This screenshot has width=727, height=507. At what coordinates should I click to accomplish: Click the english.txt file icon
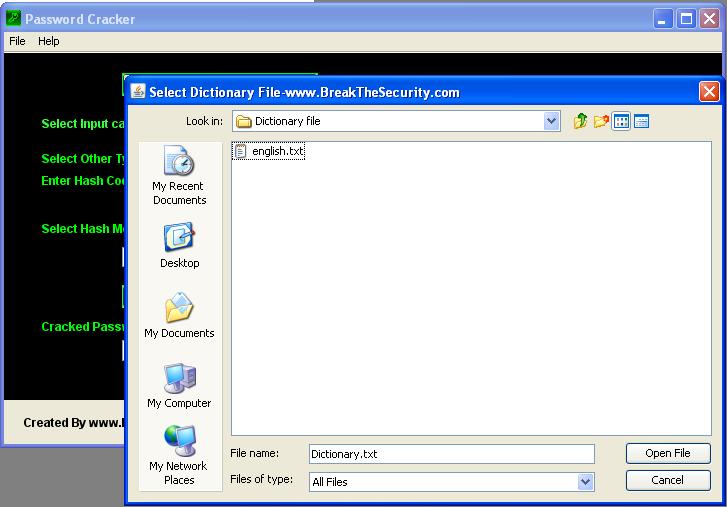[240, 151]
